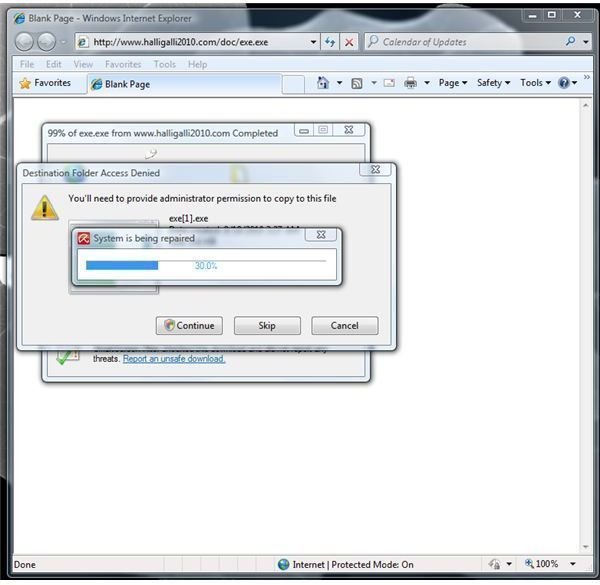
Task: Click the zoom level 100% button
Action: pos(541,564)
